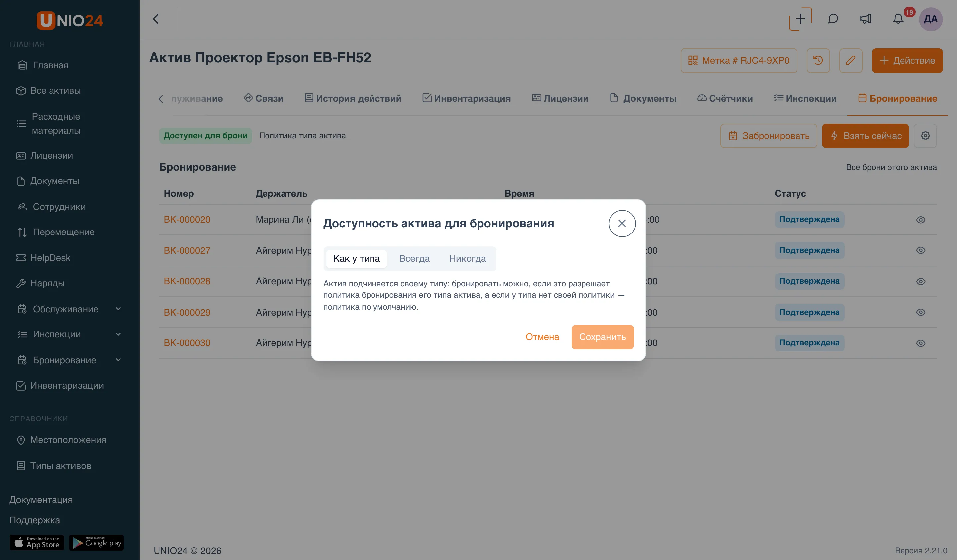Click the pencil edit asset icon
Viewport: 957px width, 560px height.
850,60
